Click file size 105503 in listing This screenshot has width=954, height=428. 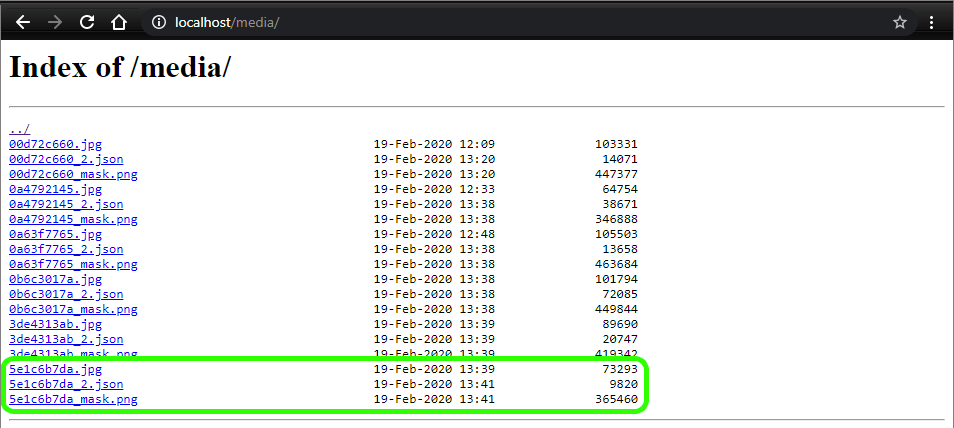(x=616, y=234)
